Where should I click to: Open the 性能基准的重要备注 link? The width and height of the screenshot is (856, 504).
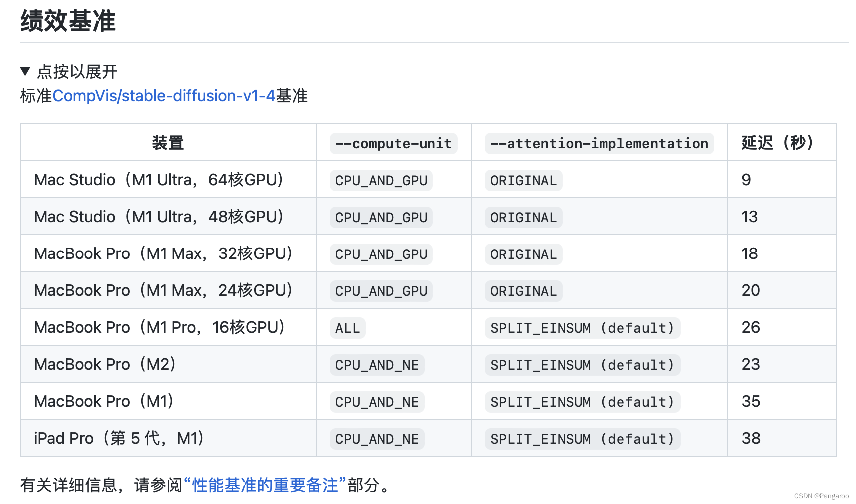click(x=265, y=485)
